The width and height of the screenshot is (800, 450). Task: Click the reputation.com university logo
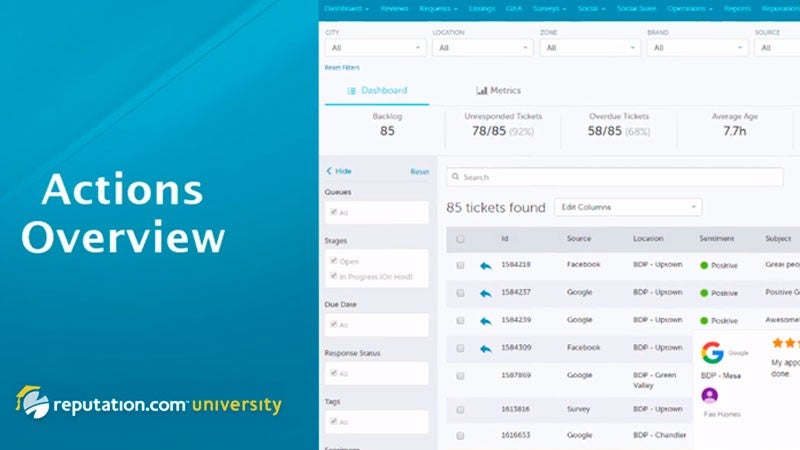148,403
